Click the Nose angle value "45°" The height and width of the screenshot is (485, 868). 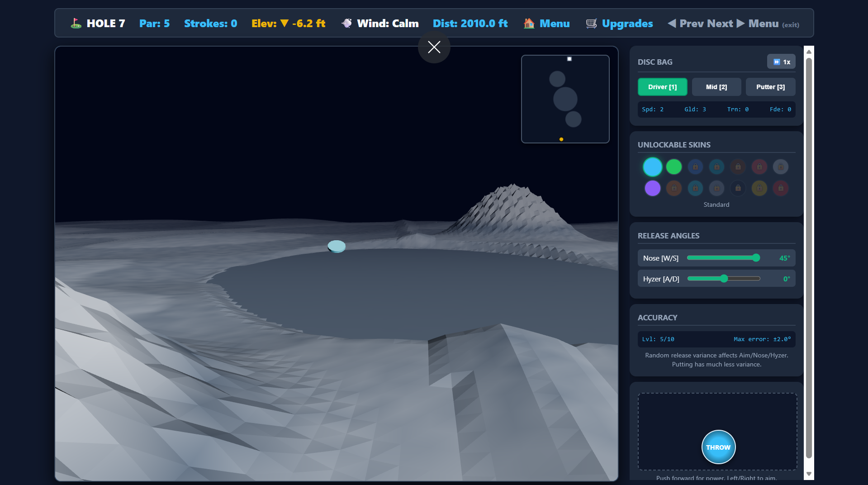tap(785, 258)
